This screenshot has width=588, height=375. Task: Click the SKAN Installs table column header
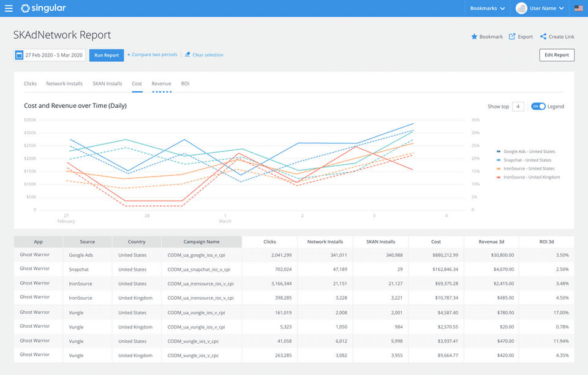380,242
